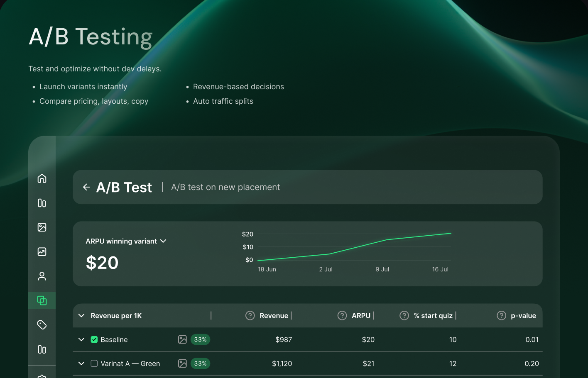Expand the Baseline row chevron
This screenshot has width=588, height=378.
pyautogui.click(x=81, y=339)
